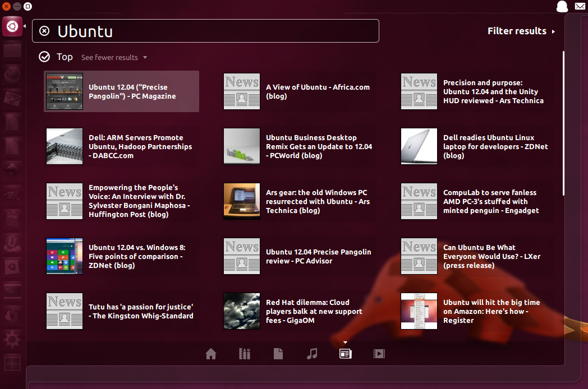Switch to the Applications lens
The image size is (588, 389).
244,354
